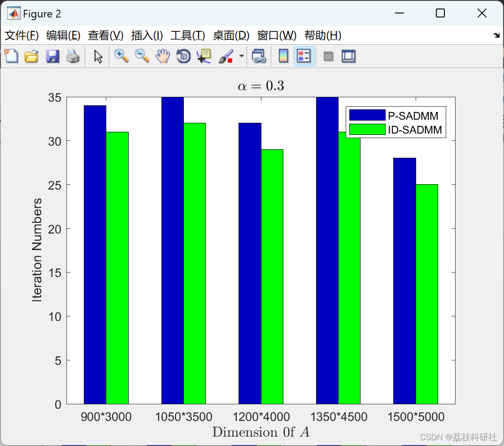Click the y-axis tick label 20
The image size is (504, 446).
click(x=55, y=229)
